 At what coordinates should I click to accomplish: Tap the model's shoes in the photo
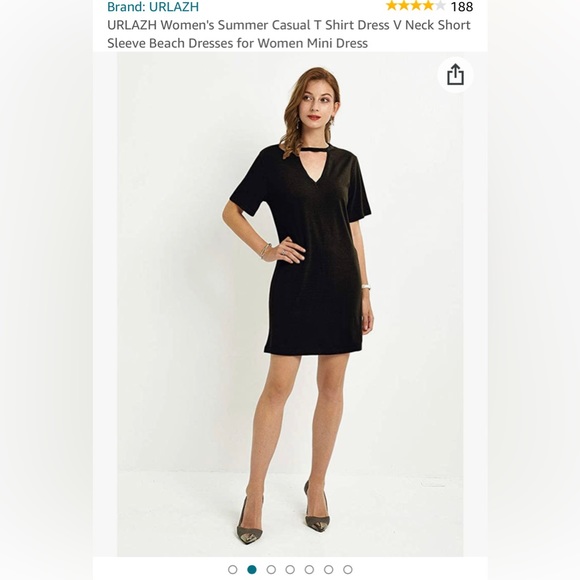tap(283, 513)
